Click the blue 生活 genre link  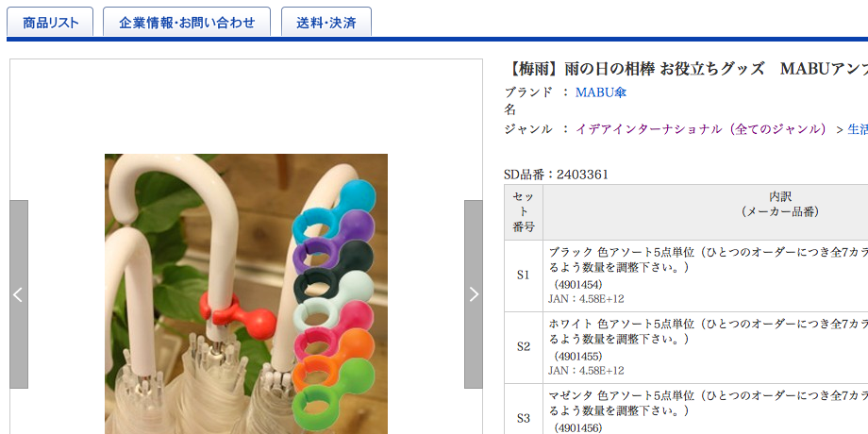(858, 129)
